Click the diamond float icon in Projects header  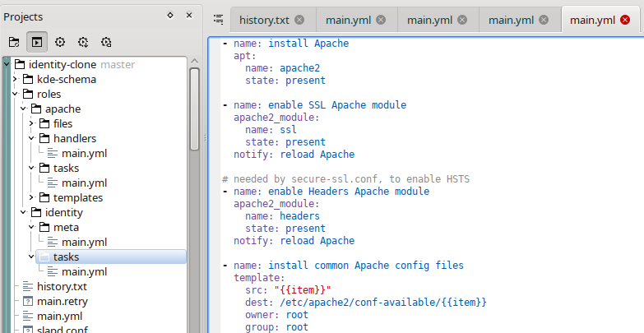point(170,15)
